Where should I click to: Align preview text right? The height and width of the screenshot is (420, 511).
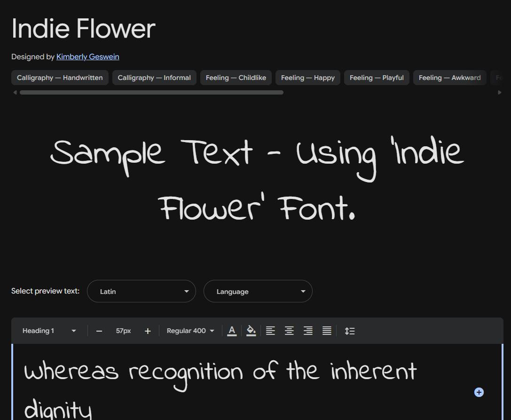tap(308, 331)
